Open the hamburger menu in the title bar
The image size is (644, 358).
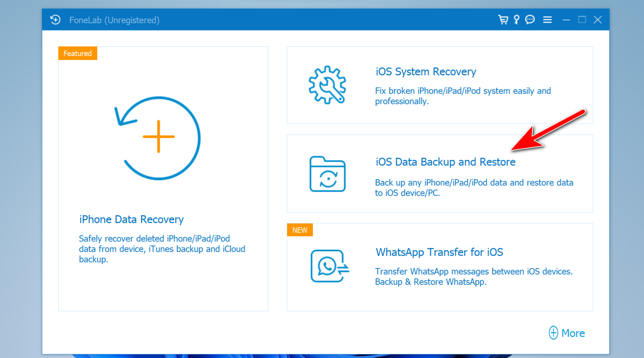tap(547, 20)
